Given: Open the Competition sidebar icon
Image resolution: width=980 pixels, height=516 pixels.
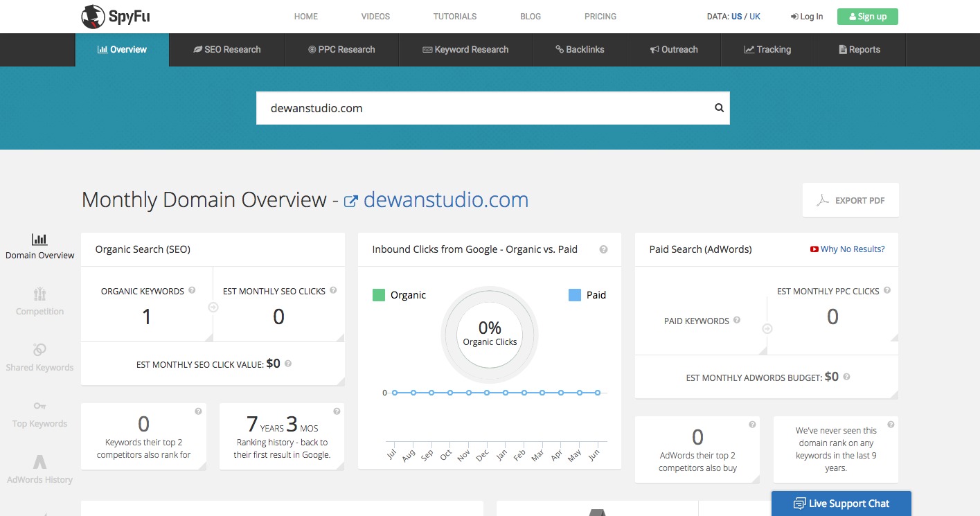Looking at the screenshot, I should [x=39, y=294].
